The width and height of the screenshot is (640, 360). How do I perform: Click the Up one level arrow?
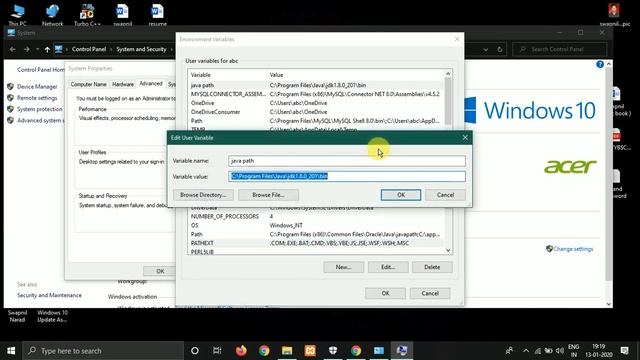click(x=47, y=49)
